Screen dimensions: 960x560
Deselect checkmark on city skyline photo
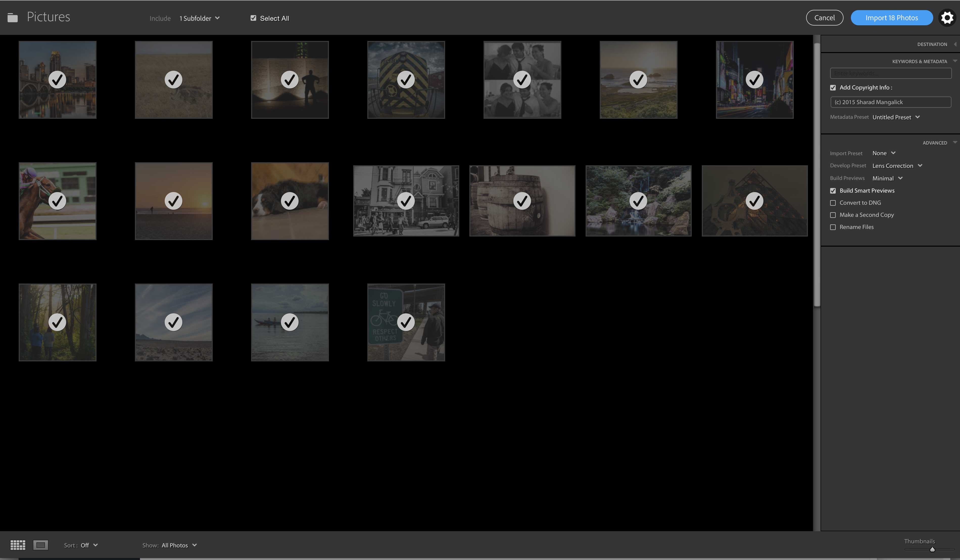(57, 80)
